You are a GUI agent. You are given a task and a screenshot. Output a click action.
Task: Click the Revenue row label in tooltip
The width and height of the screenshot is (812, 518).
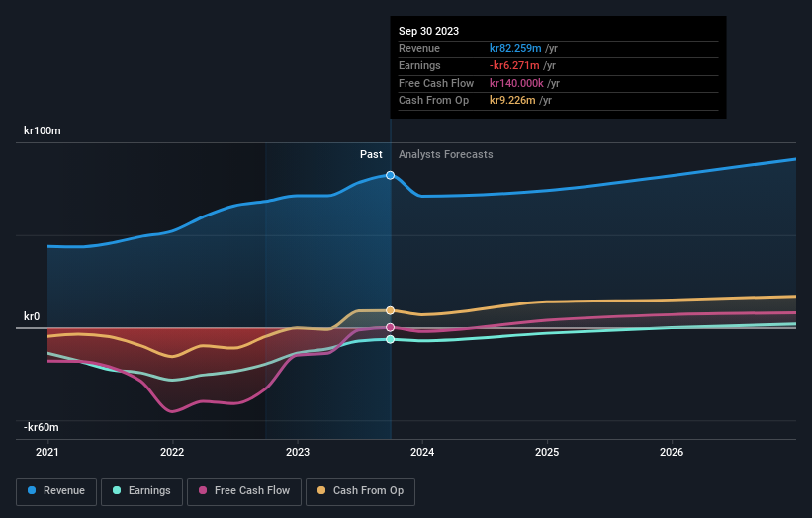[419, 48]
